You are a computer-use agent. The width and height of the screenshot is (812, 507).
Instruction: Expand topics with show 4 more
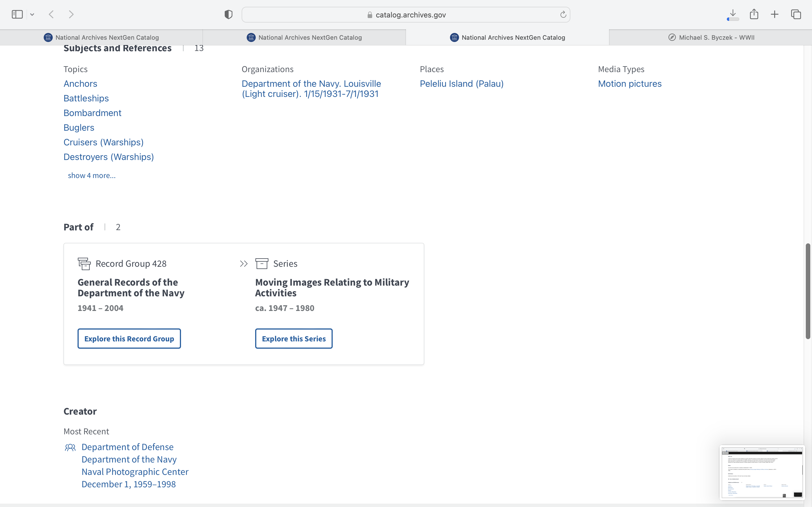(x=92, y=175)
